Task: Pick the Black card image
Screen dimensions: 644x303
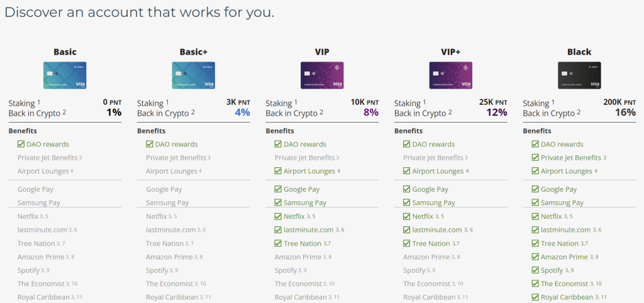Action: click(579, 75)
